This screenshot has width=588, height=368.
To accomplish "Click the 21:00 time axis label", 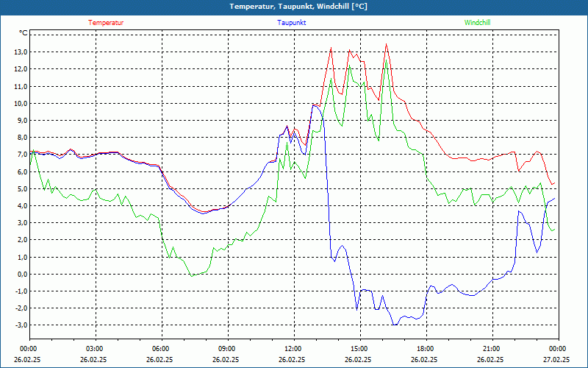I will (492, 348).
